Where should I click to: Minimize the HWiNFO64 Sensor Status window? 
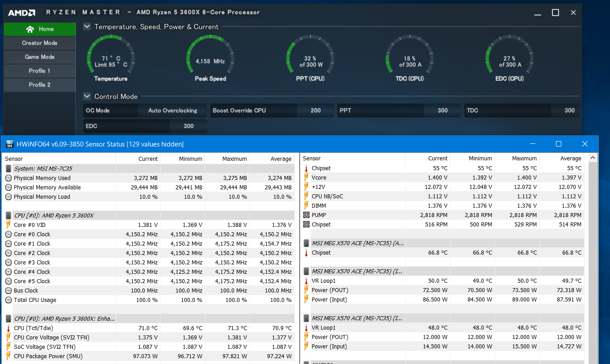tap(532, 144)
